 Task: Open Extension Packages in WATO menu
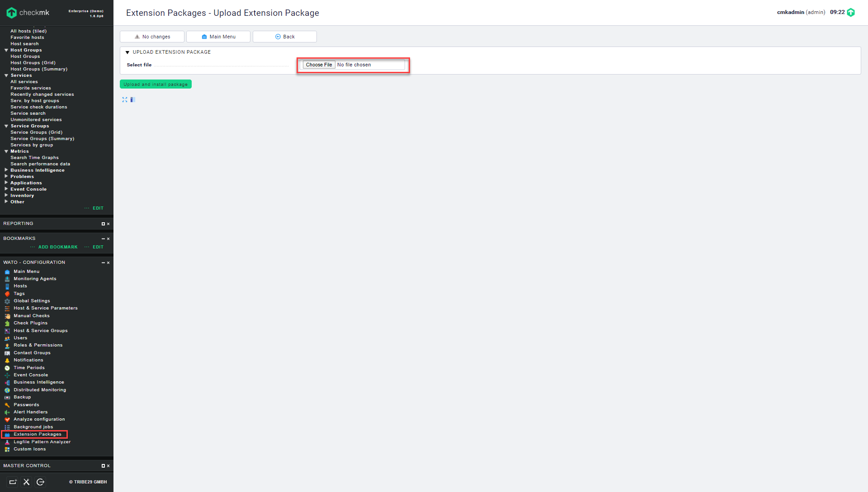click(x=37, y=434)
